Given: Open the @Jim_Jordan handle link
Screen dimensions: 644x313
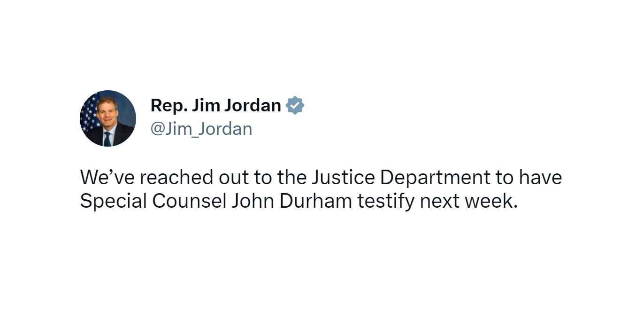Looking at the screenshot, I should [x=201, y=128].
